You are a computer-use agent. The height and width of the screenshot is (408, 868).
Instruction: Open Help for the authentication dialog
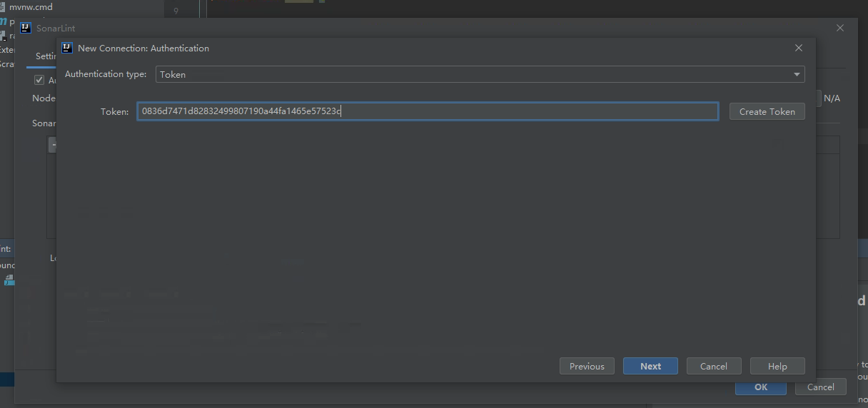click(x=777, y=366)
